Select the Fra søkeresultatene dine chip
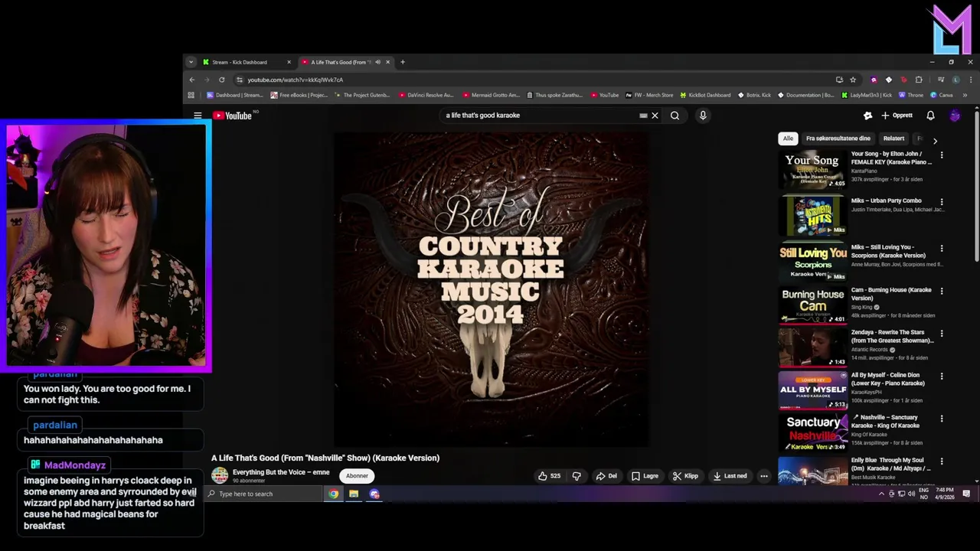This screenshot has width=980, height=551. 838,139
